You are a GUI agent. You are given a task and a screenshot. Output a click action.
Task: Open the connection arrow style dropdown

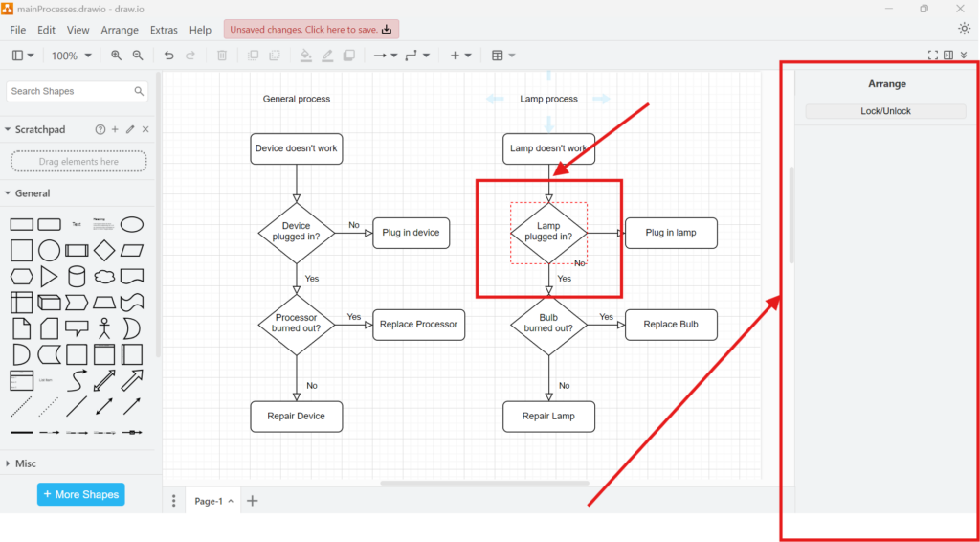pyautogui.click(x=386, y=55)
